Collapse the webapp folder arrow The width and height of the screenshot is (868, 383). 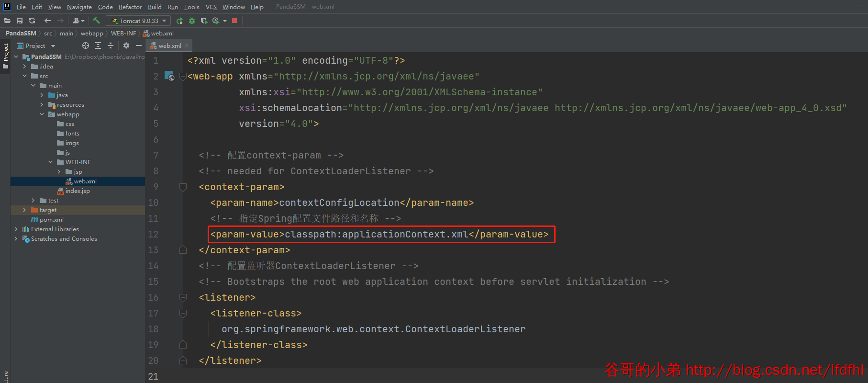tap(42, 114)
